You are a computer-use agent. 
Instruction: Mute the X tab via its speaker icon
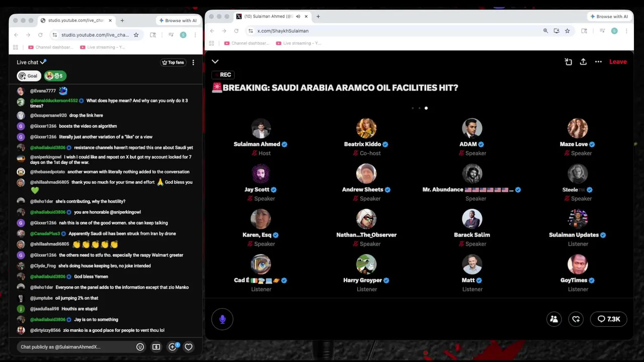tap(298, 16)
